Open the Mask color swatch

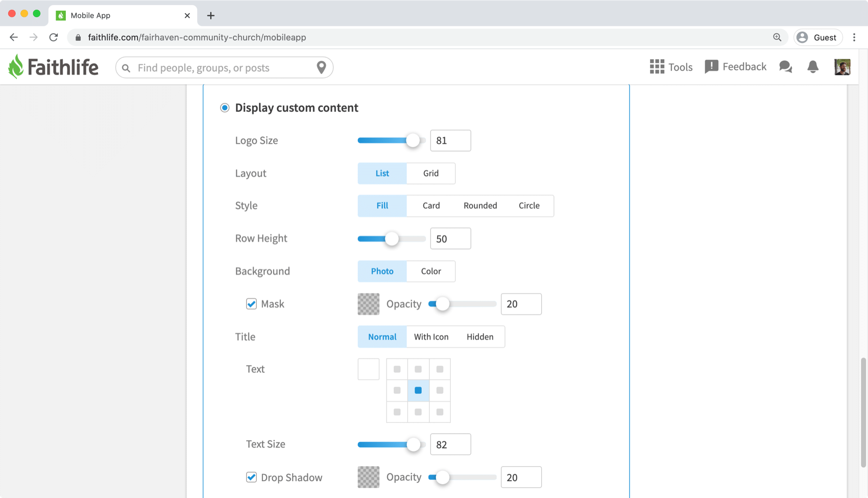(369, 304)
